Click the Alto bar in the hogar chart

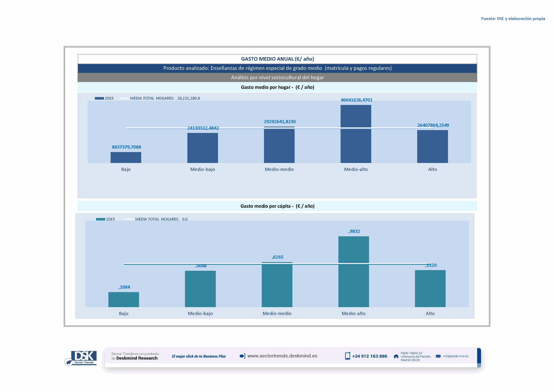pos(432,147)
